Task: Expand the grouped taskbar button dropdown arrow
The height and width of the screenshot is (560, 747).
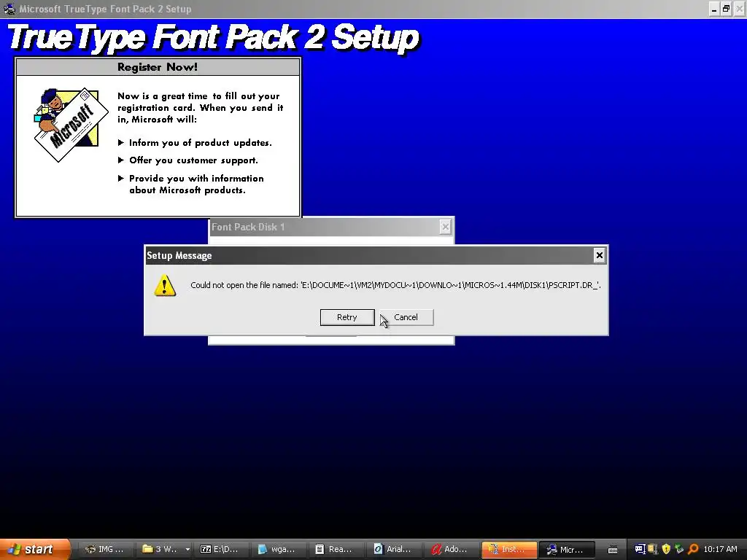Action: pos(187,549)
